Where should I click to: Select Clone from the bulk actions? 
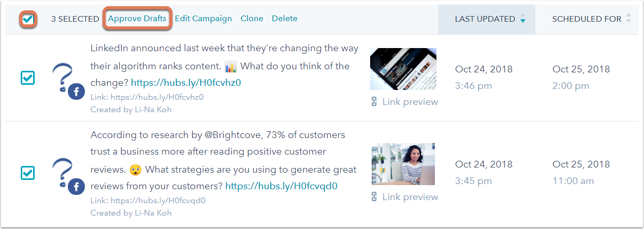(252, 19)
